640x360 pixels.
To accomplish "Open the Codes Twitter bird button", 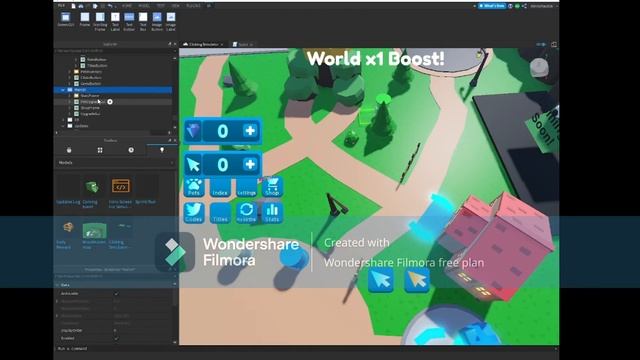I will tap(194, 213).
